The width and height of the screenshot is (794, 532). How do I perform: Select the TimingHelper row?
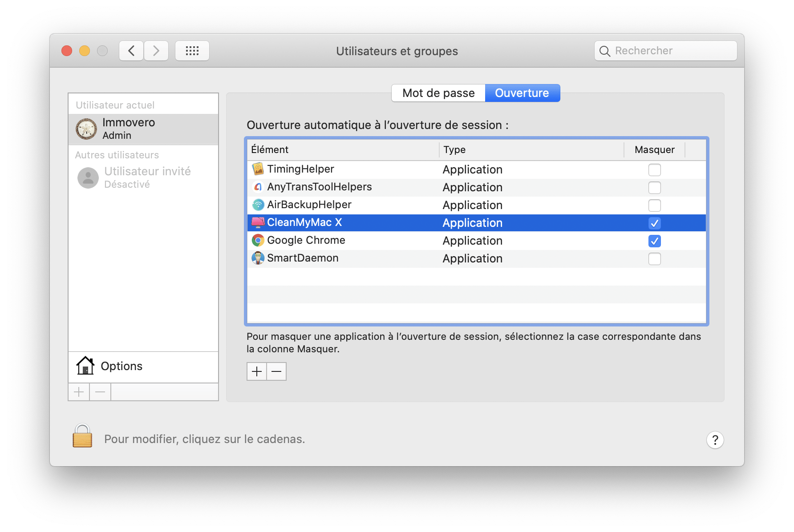pos(477,169)
